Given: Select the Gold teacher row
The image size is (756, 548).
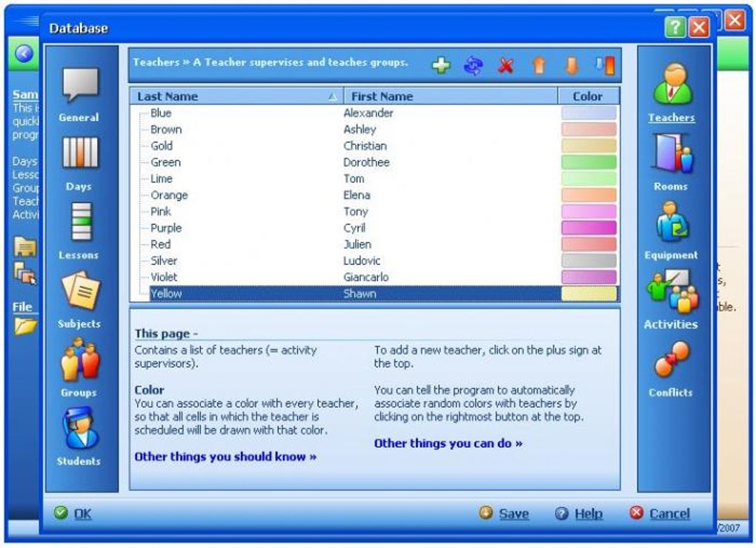Looking at the screenshot, I should [x=374, y=145].
